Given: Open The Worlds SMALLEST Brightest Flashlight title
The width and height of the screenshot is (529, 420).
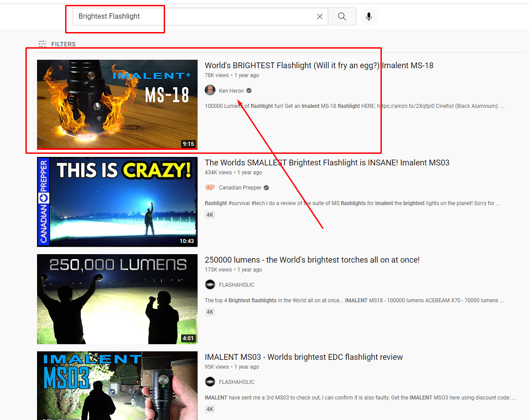Looking at the screenshot, I should (x=327, y=163).
